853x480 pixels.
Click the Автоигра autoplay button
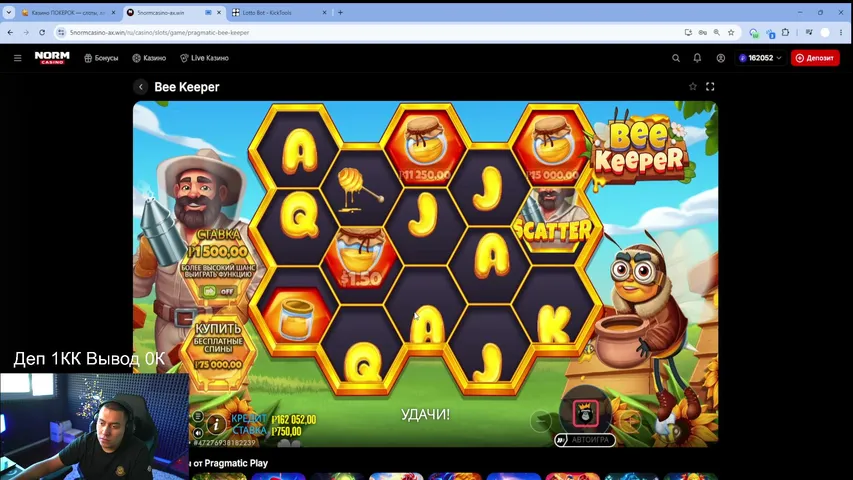pos(585,440)
